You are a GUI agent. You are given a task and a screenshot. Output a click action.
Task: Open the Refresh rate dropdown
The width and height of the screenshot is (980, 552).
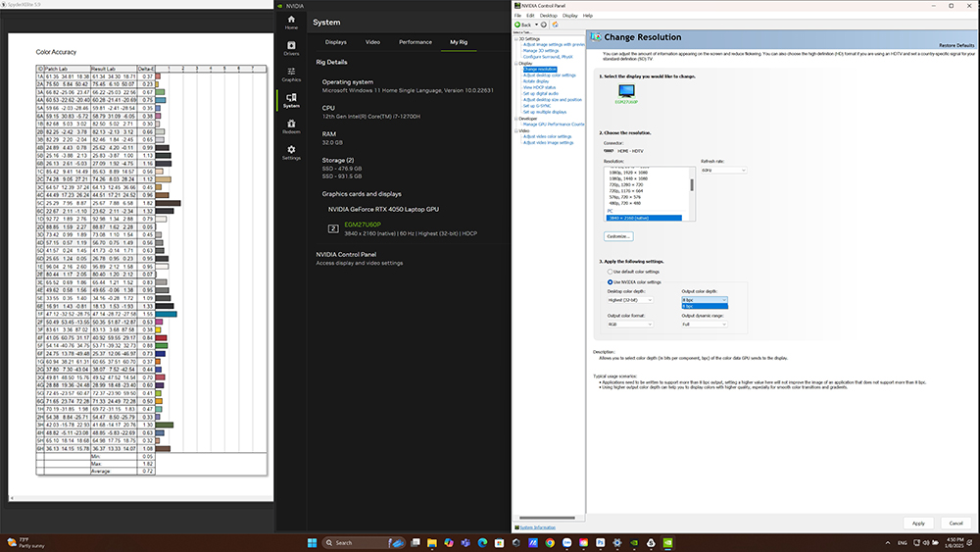[x=723, y=170]
